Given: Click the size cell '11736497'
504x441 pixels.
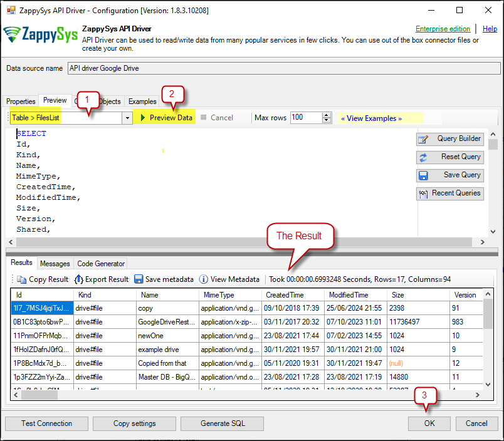Looking at the screenshot, I should (418, 322).
